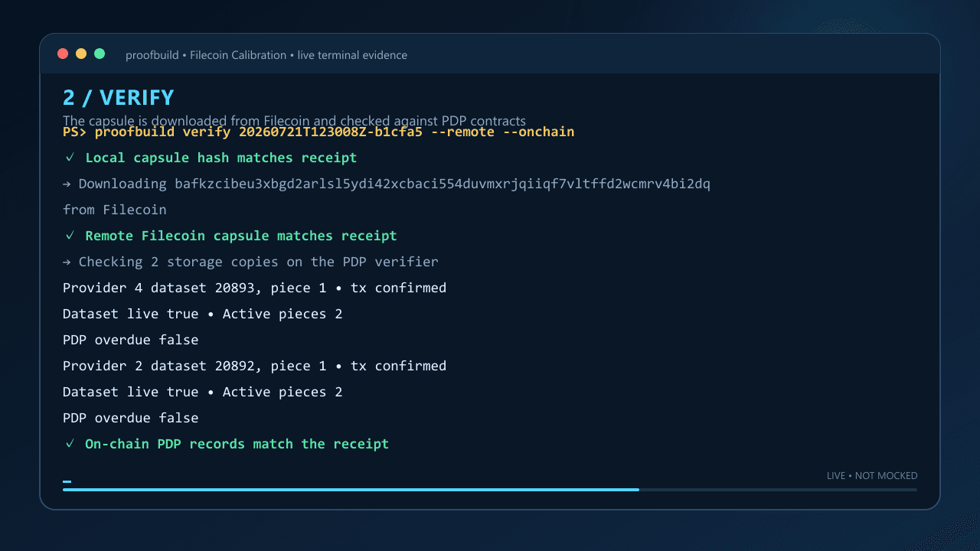980x551 pixels.
Task: Click the blinking terminal cursor
Action: pyautogui.click(x=67, y=482)
